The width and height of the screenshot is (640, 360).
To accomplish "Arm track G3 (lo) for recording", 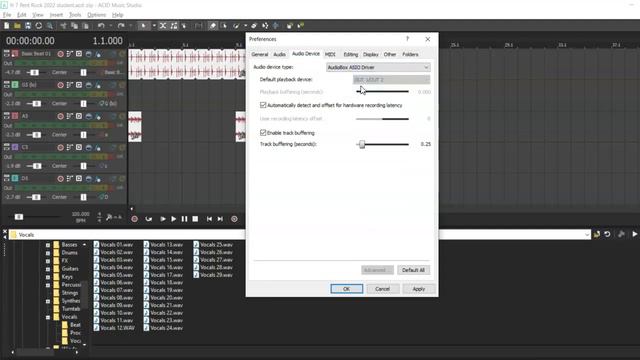I will pyautogui.click(x=60, y=85).
